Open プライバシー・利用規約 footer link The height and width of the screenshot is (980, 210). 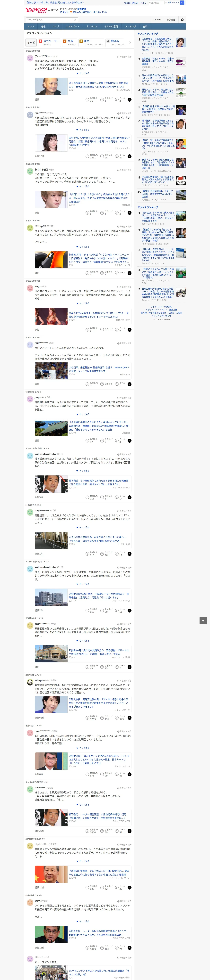coord(161,307)
